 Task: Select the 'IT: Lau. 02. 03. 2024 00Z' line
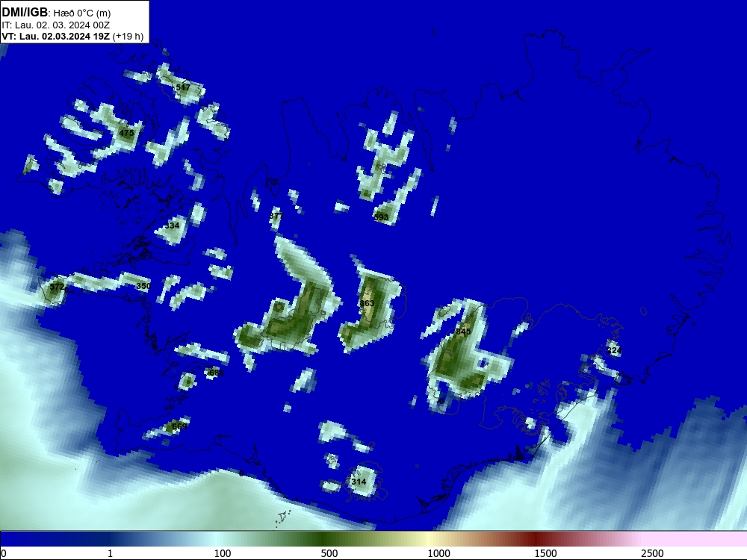pyautogui.click(x=56, y=25)
